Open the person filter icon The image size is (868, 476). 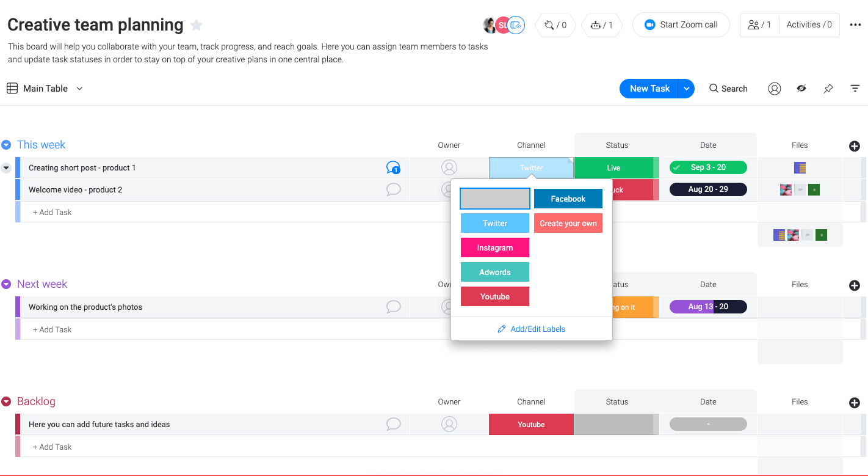[x=774, y=89]
